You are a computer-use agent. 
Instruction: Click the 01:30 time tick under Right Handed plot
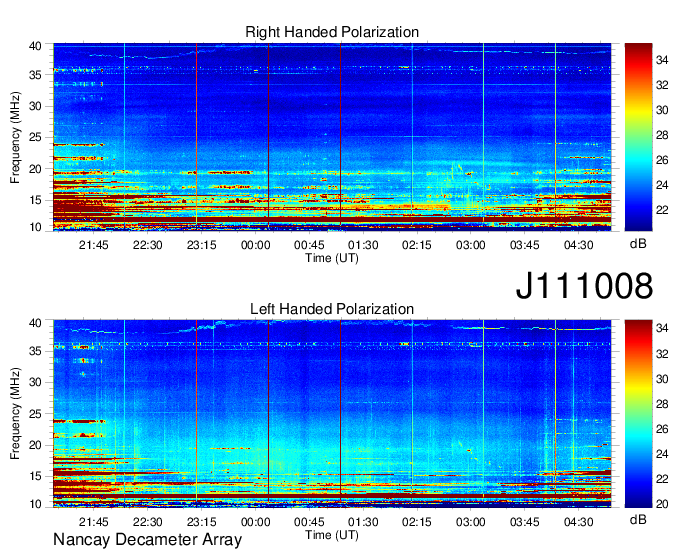pos(363,245)
